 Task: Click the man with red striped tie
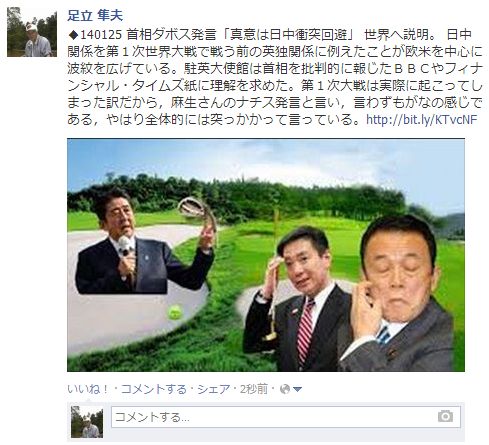(298, 298)
